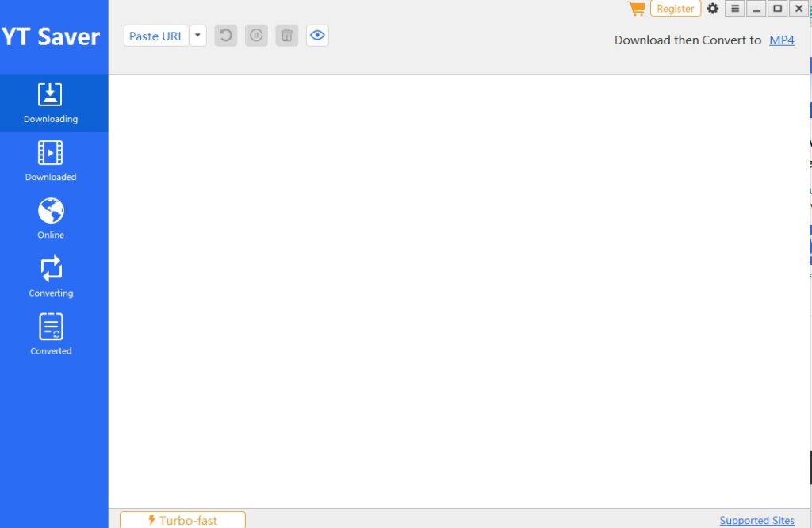
Task: Click the YT Saver logo title
Action: [x=51, y=36]
